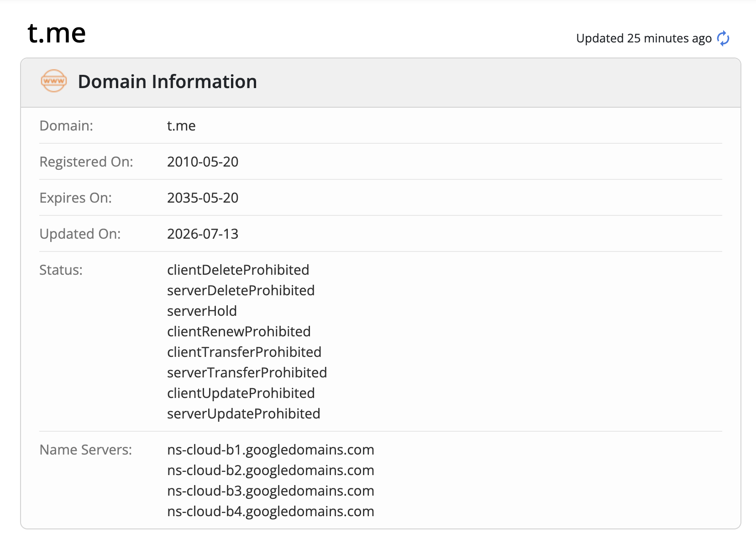This screenshot has width=756, height=544.
Task: Click the orange www globe icon
Action: tap(54, 81)
